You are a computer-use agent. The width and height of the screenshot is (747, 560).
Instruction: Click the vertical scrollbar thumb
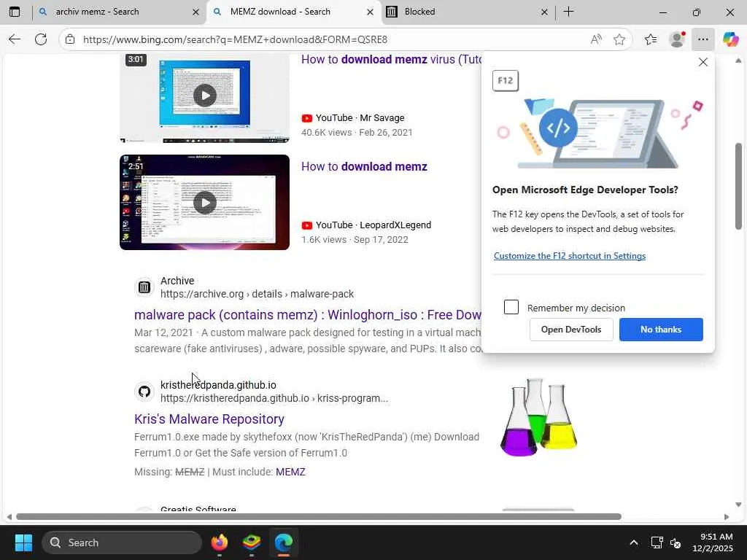tap(738, 186)
